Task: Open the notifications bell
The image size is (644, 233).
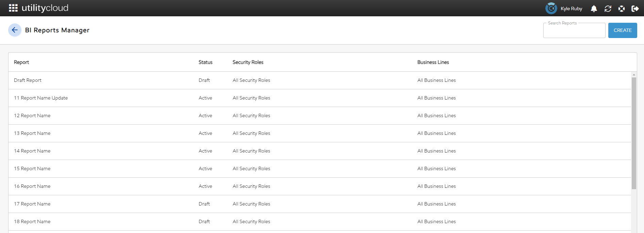Action: [594, 9]
